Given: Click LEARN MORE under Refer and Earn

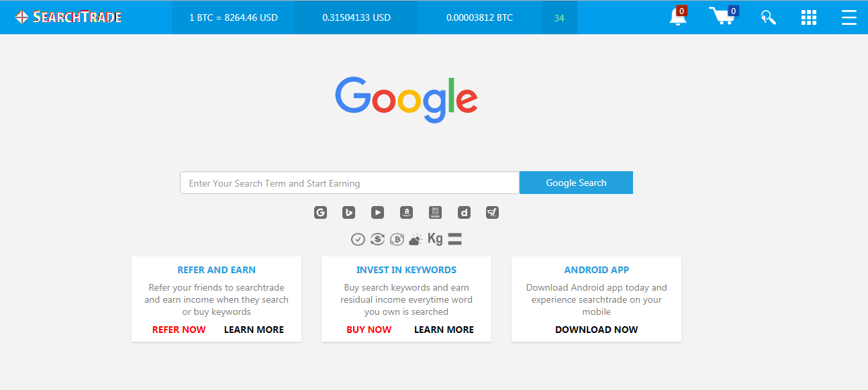Looking at the screenshot, I should [254, 330].
